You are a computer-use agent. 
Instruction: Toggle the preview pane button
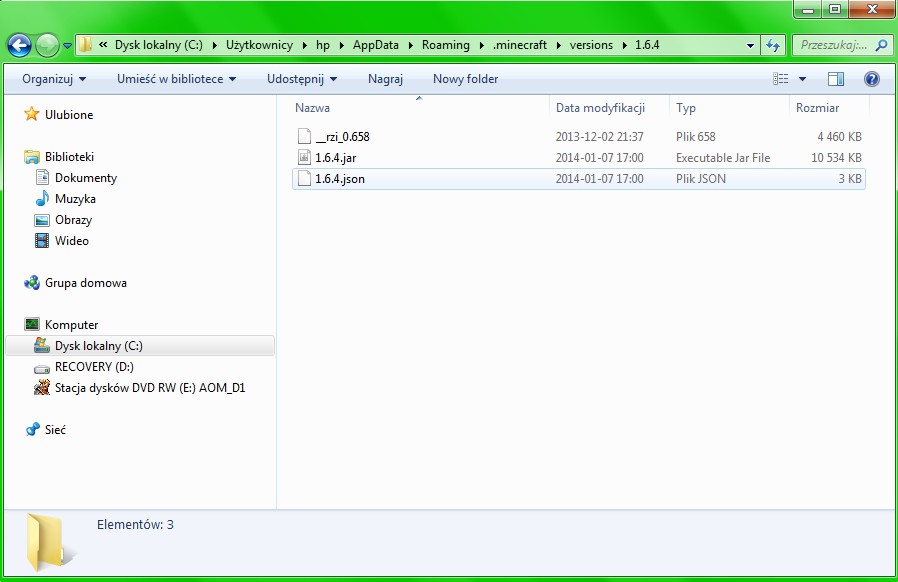[836, 79]
